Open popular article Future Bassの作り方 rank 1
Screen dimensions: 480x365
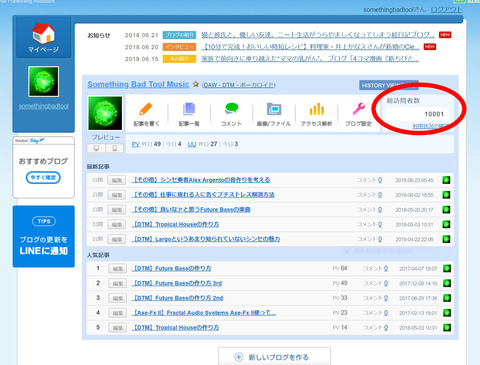(x=171, y=268)
